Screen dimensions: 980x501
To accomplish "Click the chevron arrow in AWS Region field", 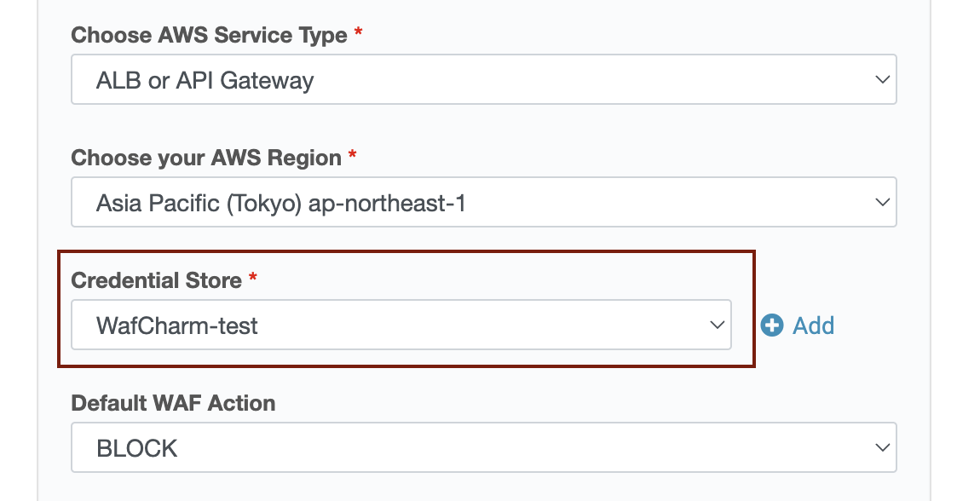I will pyautogui.click(x=882, y=203).
